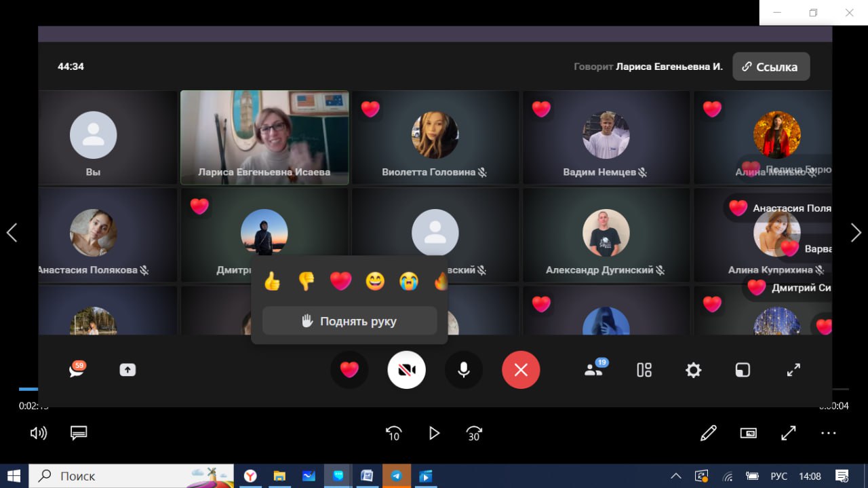Open the edit pencil tool in player

pos(709,433)
